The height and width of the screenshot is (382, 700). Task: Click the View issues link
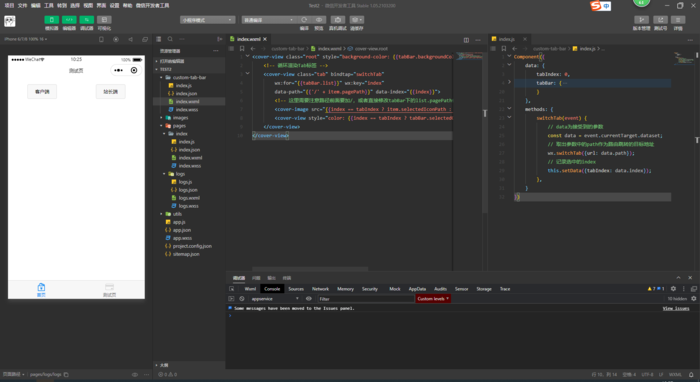[x=675, y=308]
